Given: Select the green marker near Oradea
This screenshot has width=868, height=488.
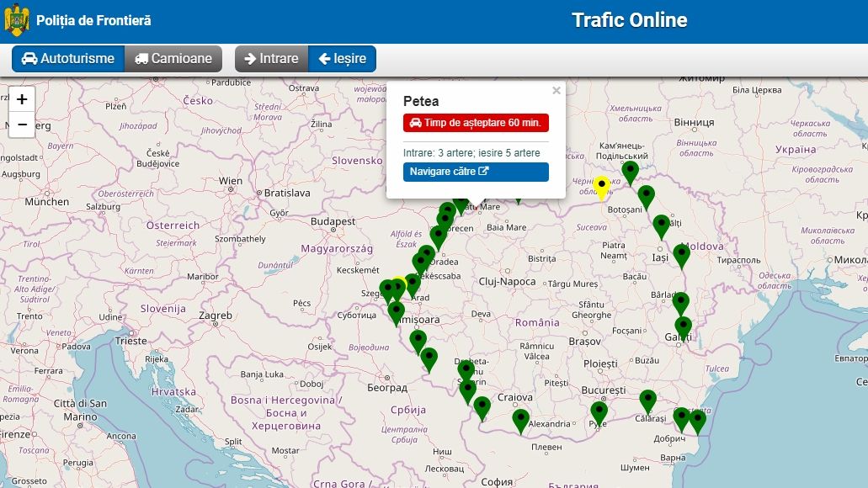Looking at the screenshot, I should [426, 255].
